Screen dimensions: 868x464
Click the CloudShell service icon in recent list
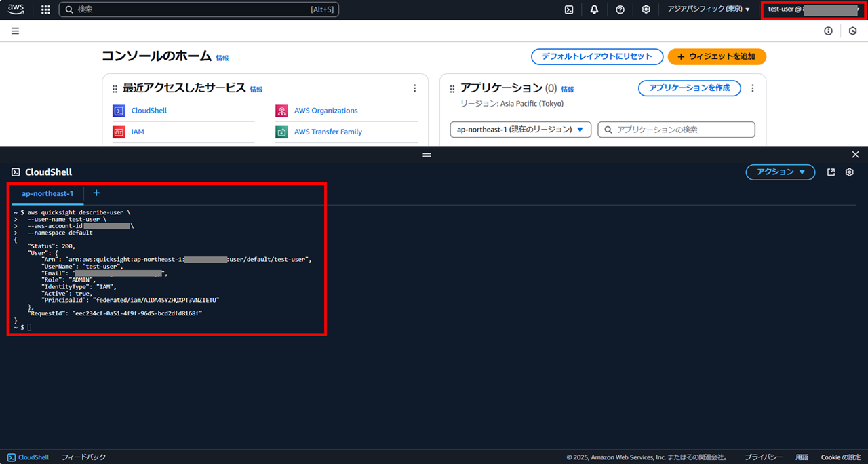[x=119, y=111]
